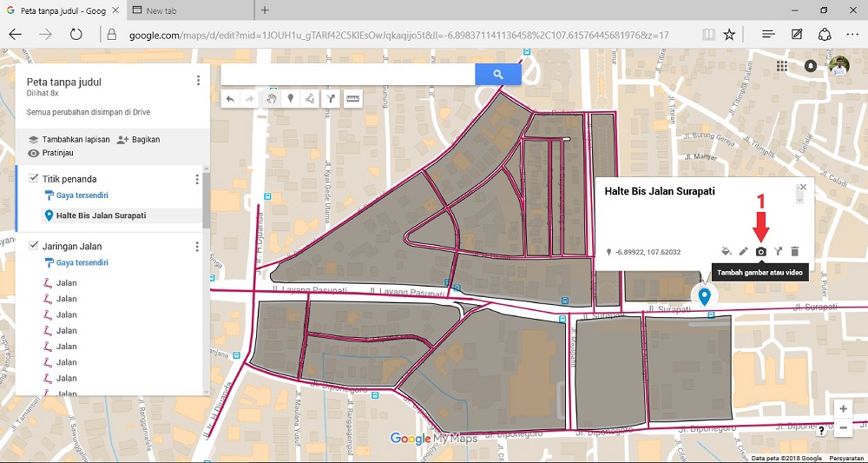Select Halte Bis Jalan Surapati list item
The image size is (868, 463).
point(102,215)
